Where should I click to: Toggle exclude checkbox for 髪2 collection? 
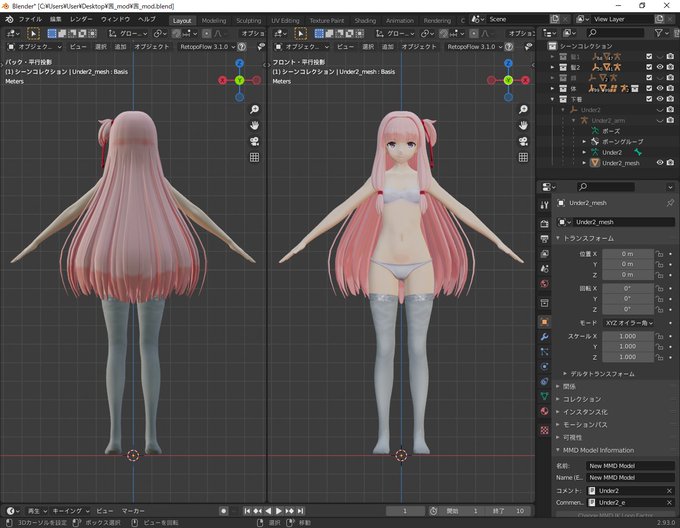[x=649, y=67]
